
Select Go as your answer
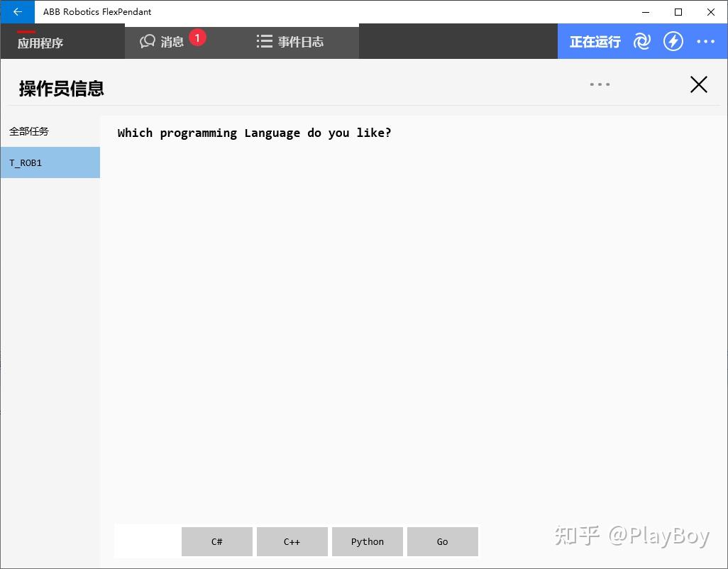(442, 541)
